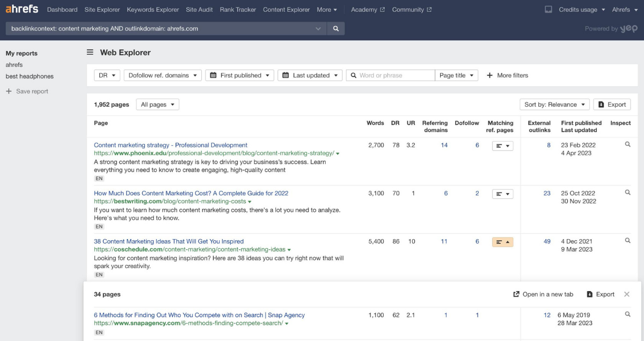644x341 pixels.
Task: Click the monitor icon in top bar
Action: (x=548, y=10)
